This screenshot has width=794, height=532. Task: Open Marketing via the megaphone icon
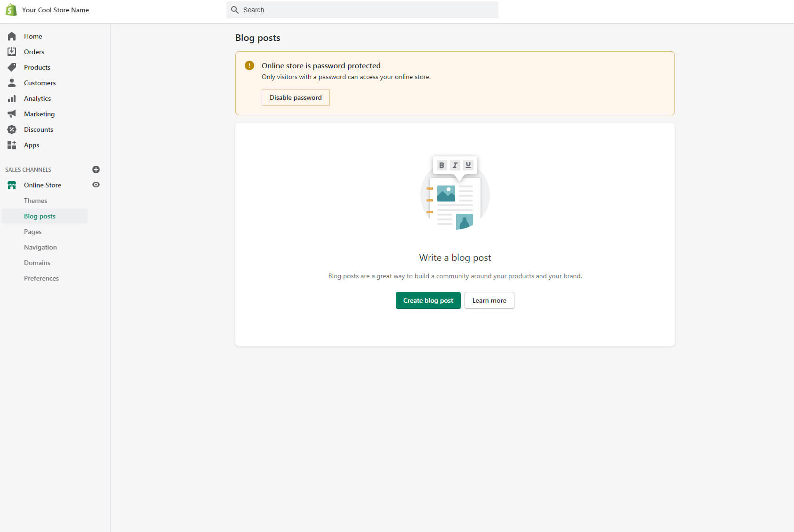point(12,113)
